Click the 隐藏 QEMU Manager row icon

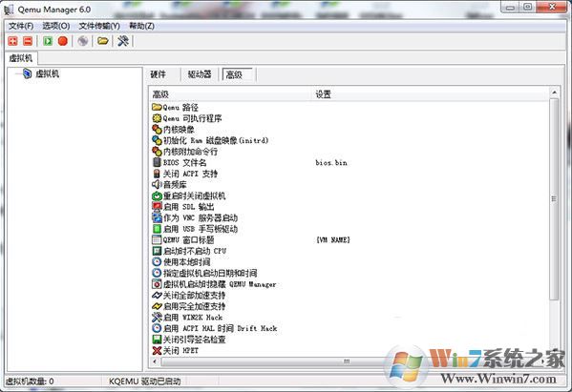pyautogui.click(x=157, y=284)
